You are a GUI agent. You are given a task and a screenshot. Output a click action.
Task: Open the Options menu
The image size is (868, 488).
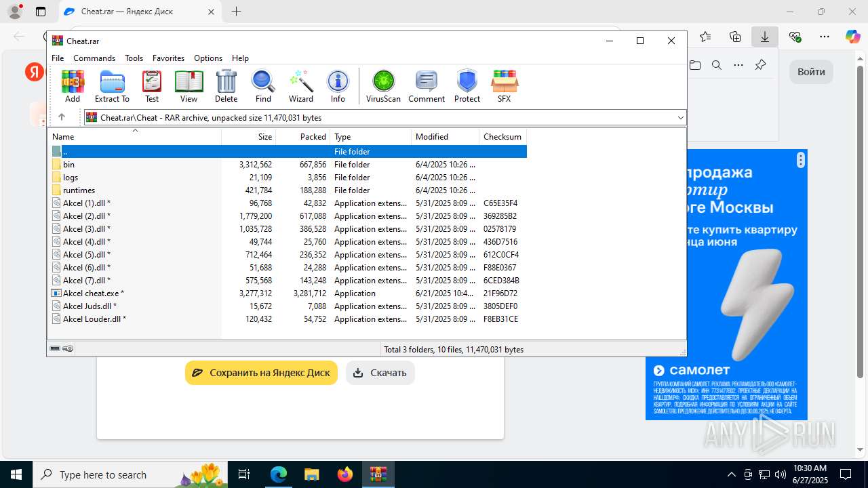[x=208, y=58]
